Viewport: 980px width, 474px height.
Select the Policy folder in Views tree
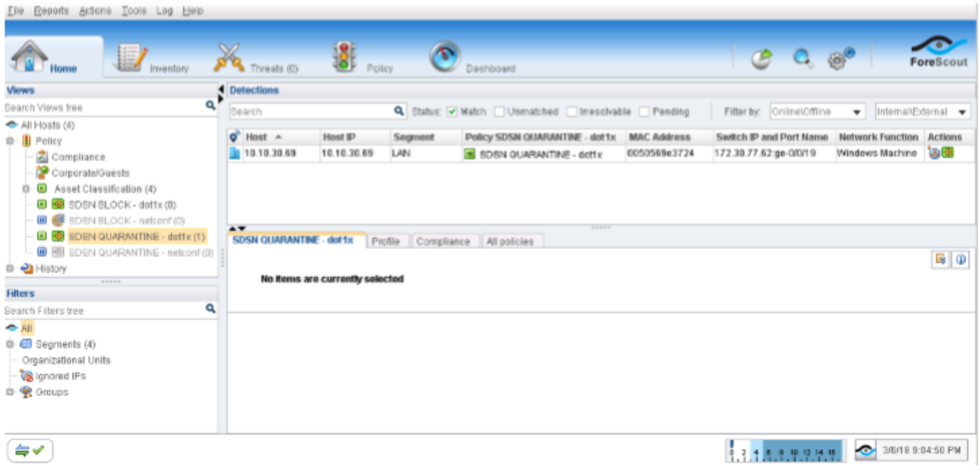[48, 141]
